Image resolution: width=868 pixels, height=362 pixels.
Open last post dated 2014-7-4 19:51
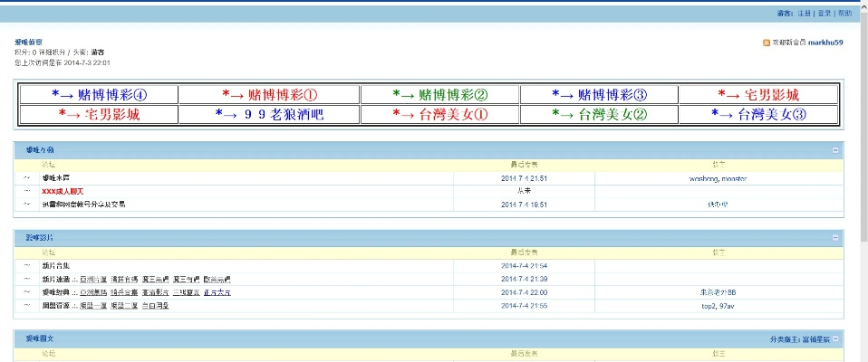tap(524, 205)
